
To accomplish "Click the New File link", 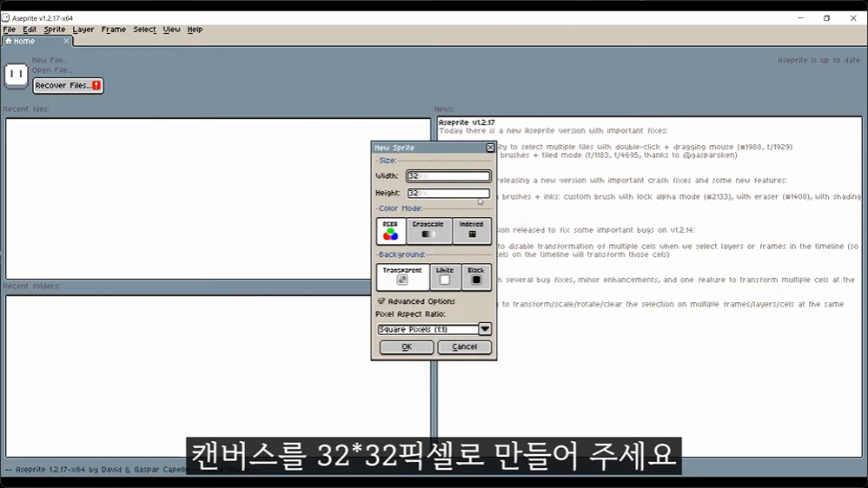I will pyautogui.click(x=50, y=60).
